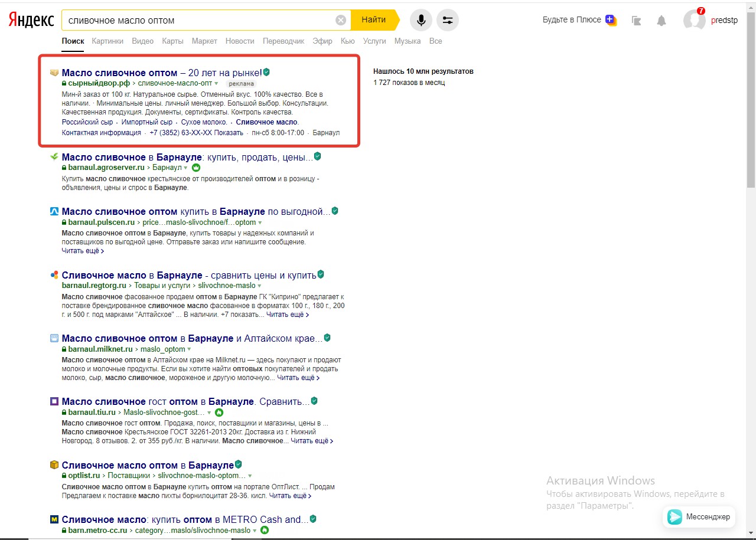Start voice search with the microphone icon
The image size is (756, 540).
pos(421,20)
